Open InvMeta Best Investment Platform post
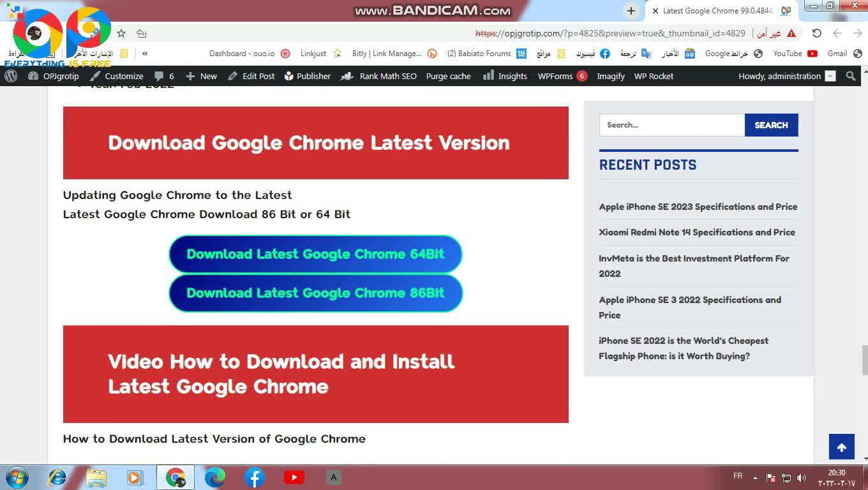 tap(694, 266)
